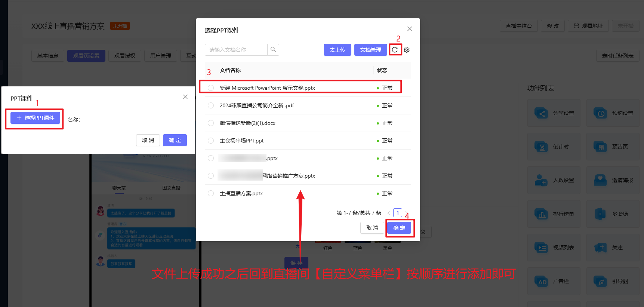The width and height of the screenshot is (644, 307).
Task: Click the 请输入文档名称 search field
Action: coord(236,50)
